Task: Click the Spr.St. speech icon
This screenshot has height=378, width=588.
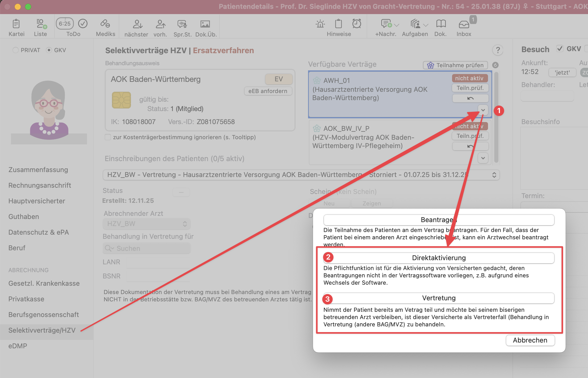Action: pos(182,24)
